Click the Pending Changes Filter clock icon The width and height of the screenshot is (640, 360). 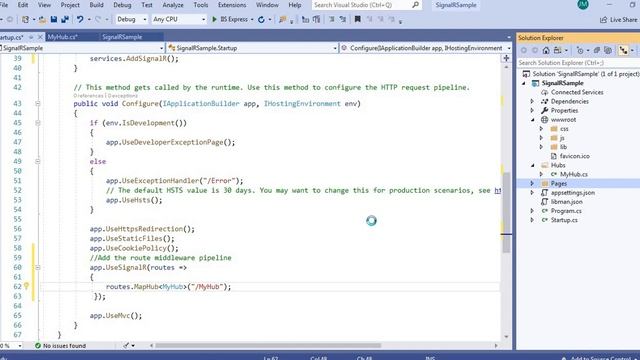580,50
